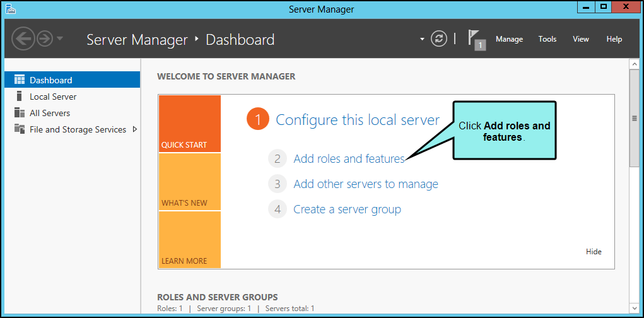Open the WHAT'S NEW tile

190,182
